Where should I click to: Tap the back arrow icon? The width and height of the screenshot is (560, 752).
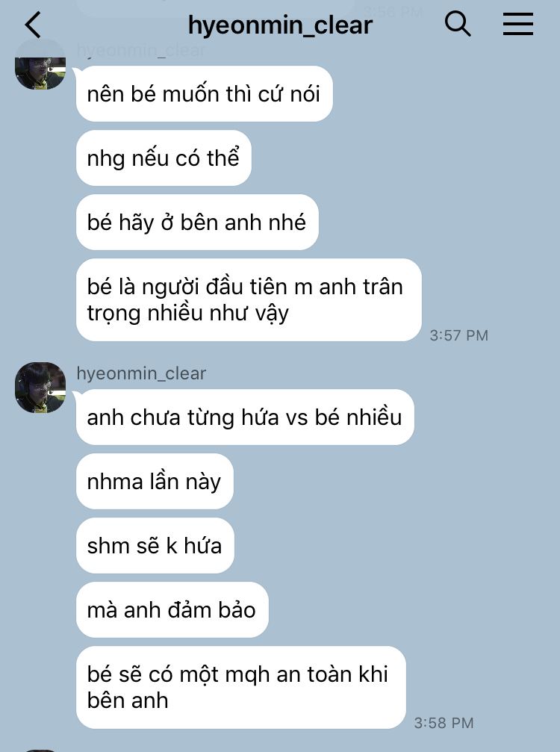click(x=33, y=25)
